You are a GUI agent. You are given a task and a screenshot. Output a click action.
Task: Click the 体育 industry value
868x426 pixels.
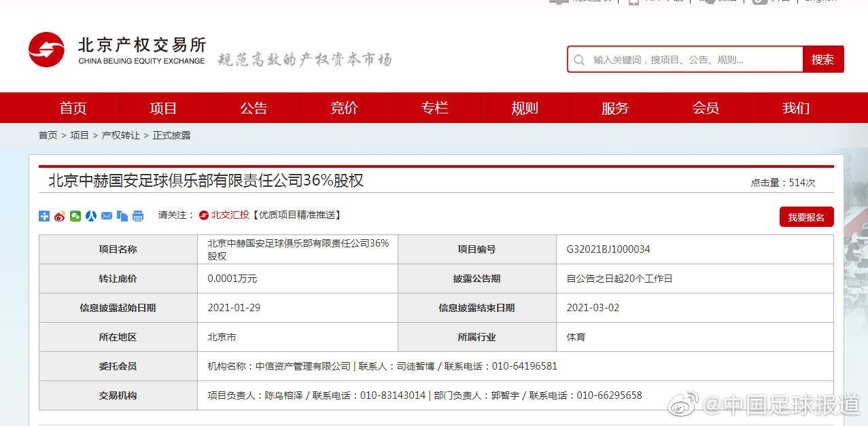click(576, 337)
